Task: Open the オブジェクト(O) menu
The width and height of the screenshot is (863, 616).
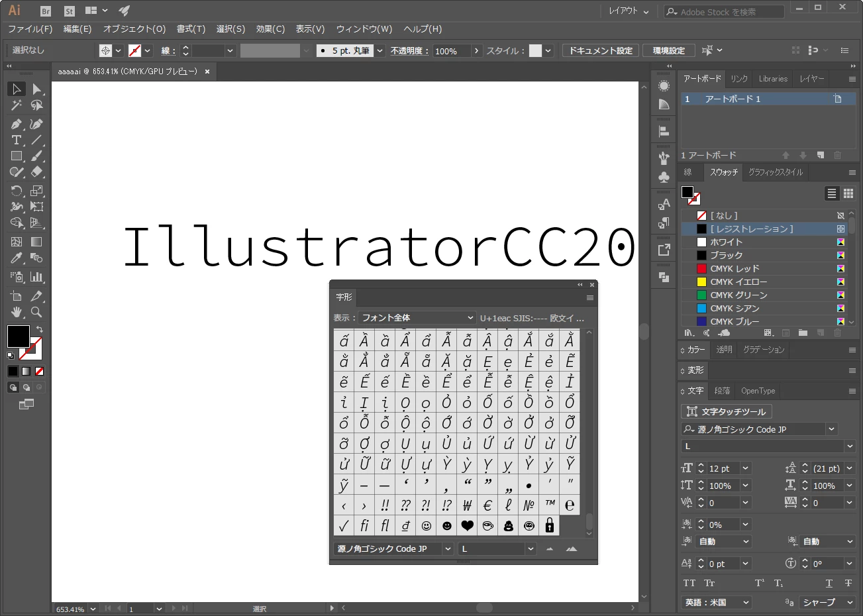Action: [134, 29]
